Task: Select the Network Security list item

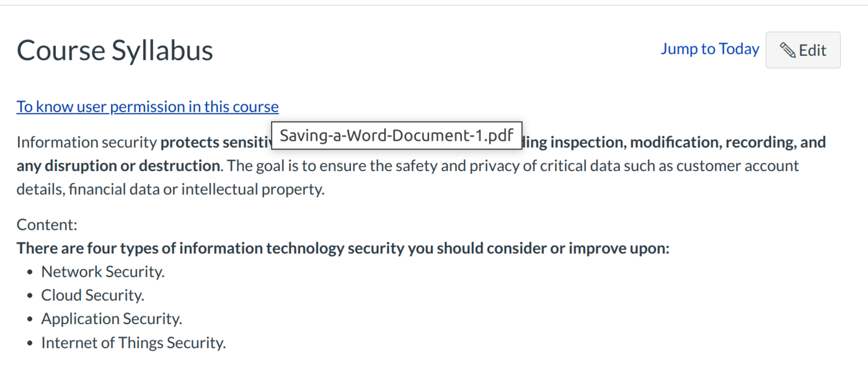Action: point(103,271)
